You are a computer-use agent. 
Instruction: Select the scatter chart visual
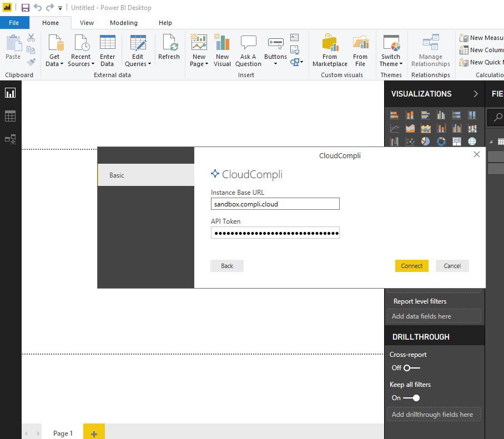click(410, 142)
